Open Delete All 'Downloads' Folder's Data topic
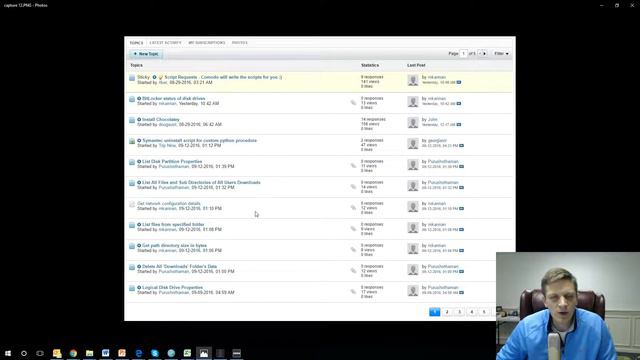Image resolution: width=640 pixels, height=360 pixels. tap(179, 267)
